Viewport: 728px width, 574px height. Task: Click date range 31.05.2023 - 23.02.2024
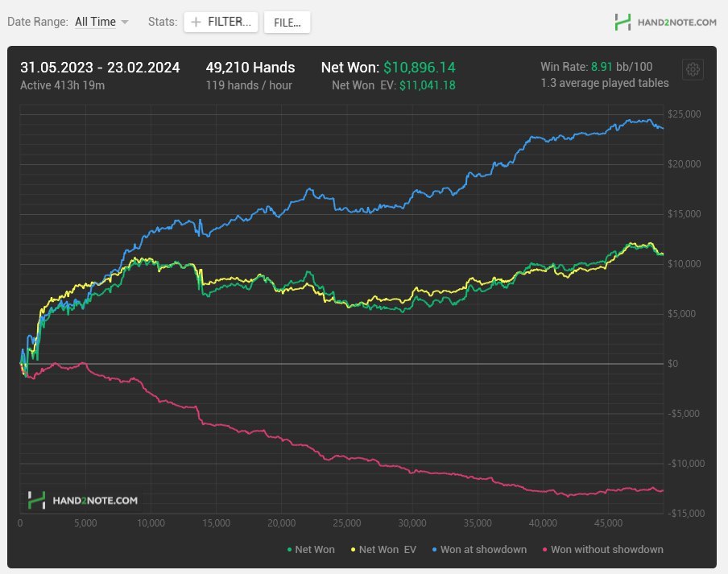(x=100, y=68)
